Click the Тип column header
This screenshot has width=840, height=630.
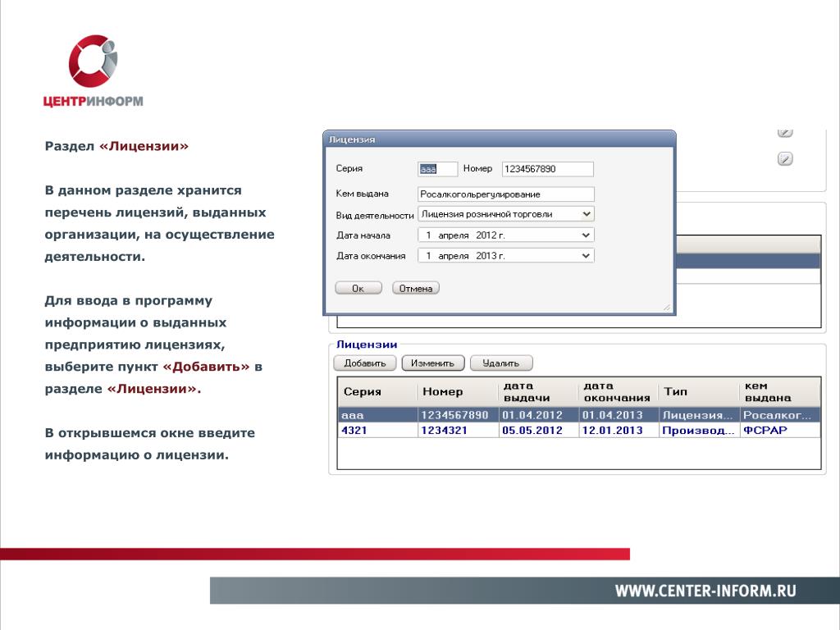pos(699,392)
